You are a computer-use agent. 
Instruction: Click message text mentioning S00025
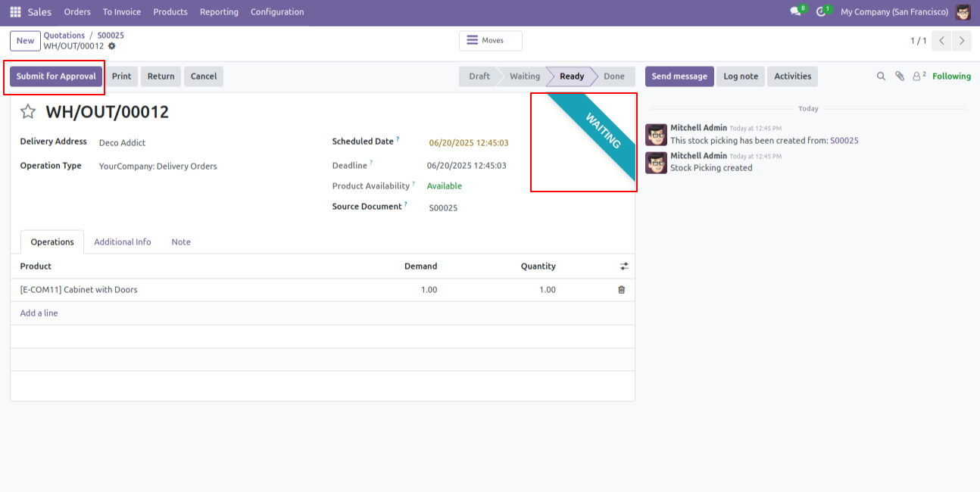(x=764, y=141)
